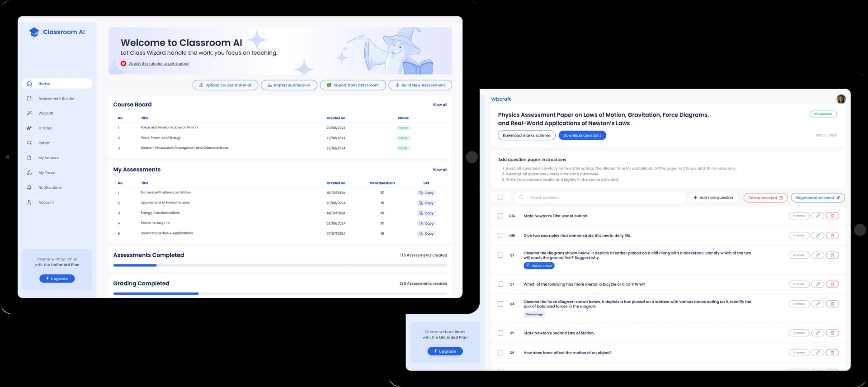Click Upload course material button

[225, 85]
